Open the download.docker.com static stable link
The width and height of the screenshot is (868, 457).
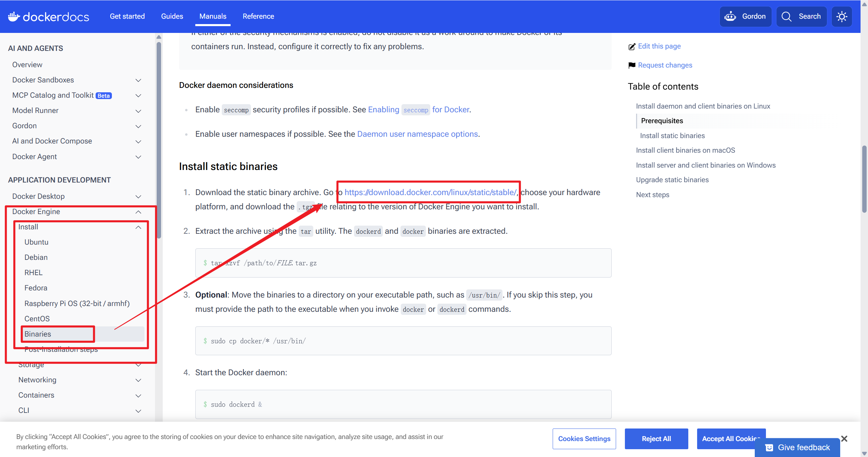coord(430,192)
